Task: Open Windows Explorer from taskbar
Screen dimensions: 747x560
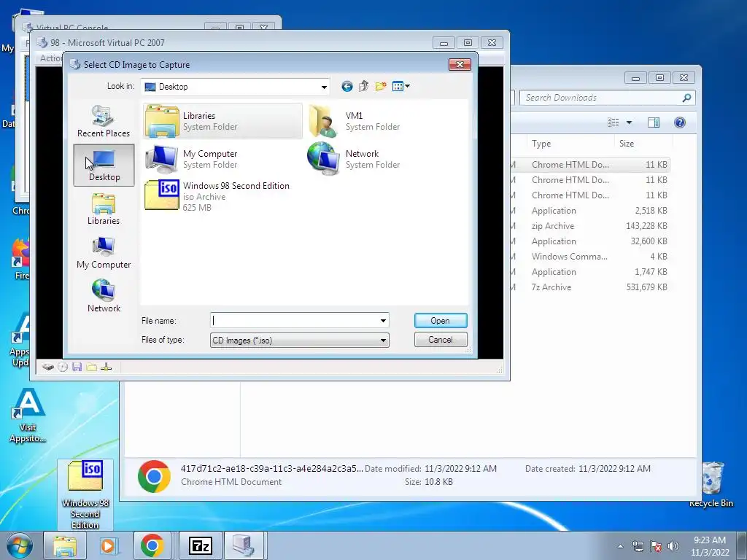Action: (65, 545)
